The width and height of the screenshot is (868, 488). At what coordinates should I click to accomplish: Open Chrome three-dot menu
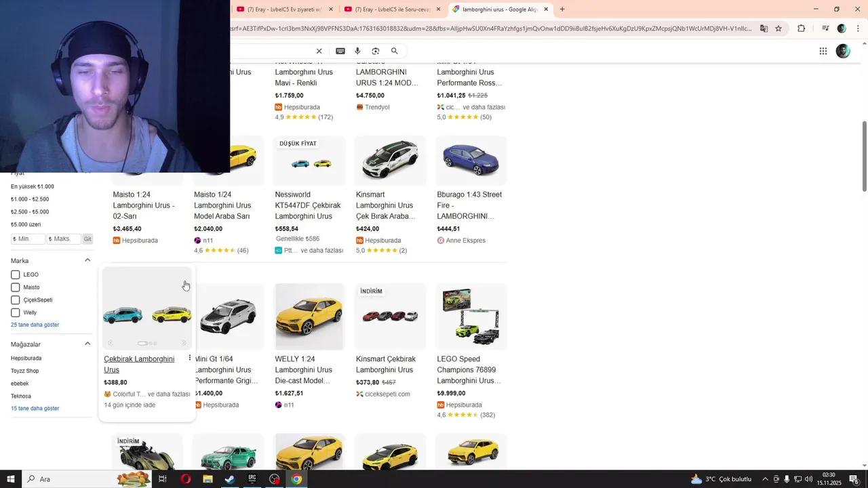859,28
